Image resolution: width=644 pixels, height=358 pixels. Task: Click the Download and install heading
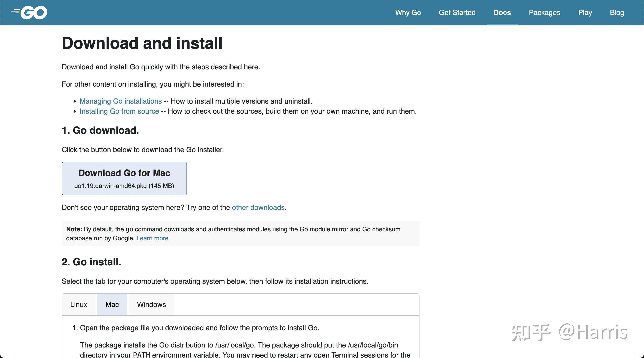pyautogui.click(x=142, y=43)
